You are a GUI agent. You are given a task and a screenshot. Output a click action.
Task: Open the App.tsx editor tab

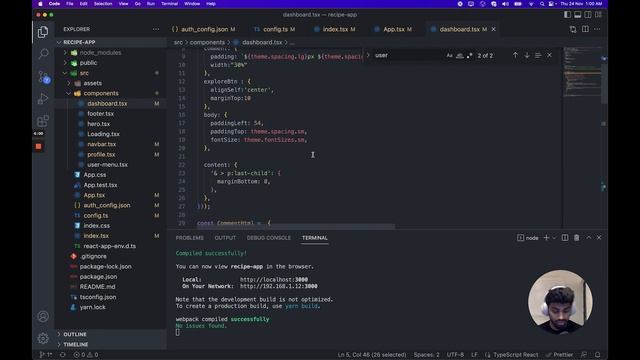(393, 29)
